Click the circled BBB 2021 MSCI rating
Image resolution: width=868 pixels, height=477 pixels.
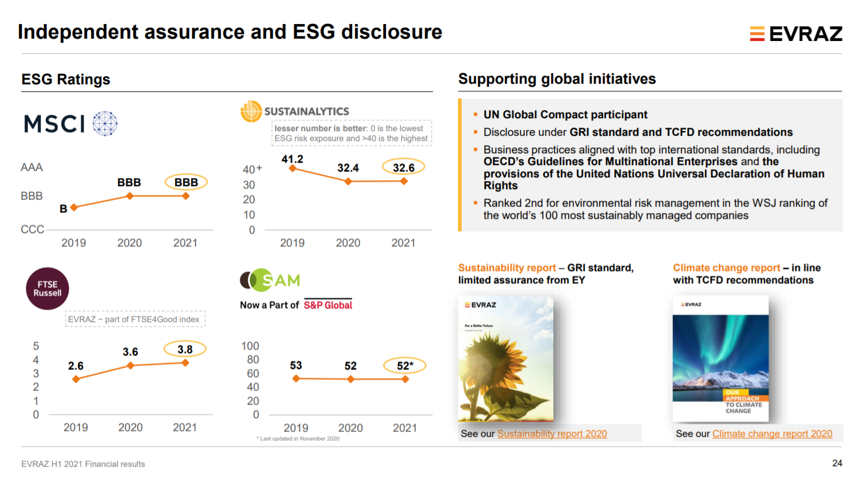(x=186, y=182)
